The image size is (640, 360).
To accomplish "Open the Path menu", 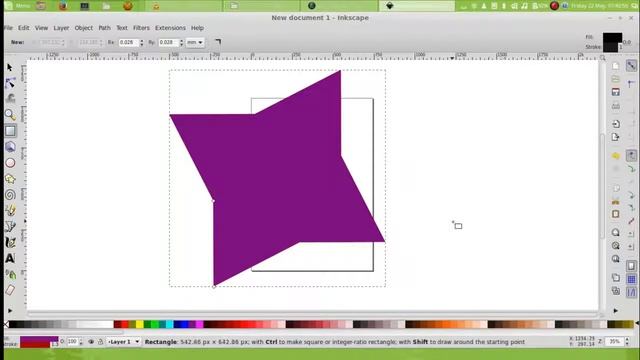I will click(104, 28).
